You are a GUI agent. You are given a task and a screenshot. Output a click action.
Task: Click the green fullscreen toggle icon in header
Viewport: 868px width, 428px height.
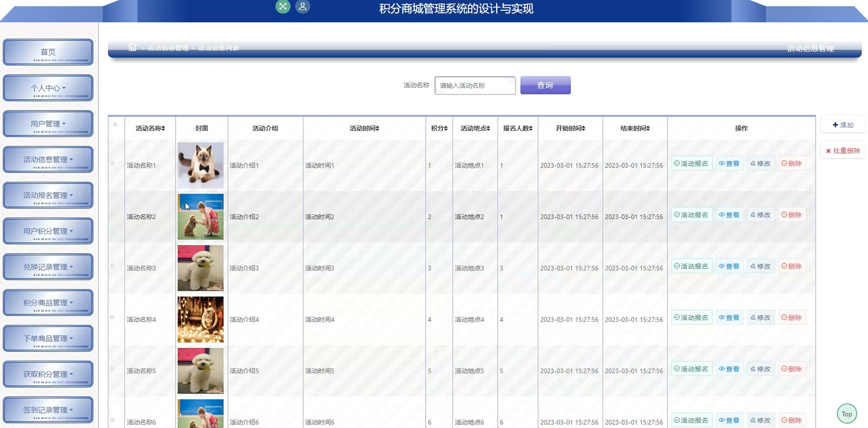click(283, 6)
